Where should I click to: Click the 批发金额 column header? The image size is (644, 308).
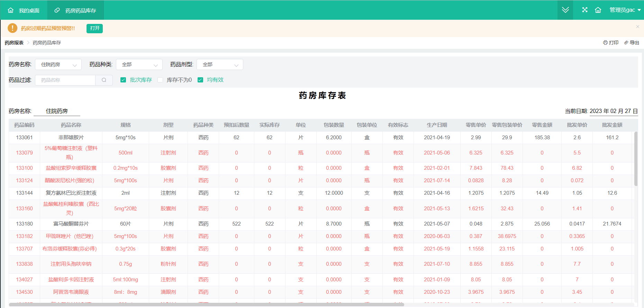[612, 125]
